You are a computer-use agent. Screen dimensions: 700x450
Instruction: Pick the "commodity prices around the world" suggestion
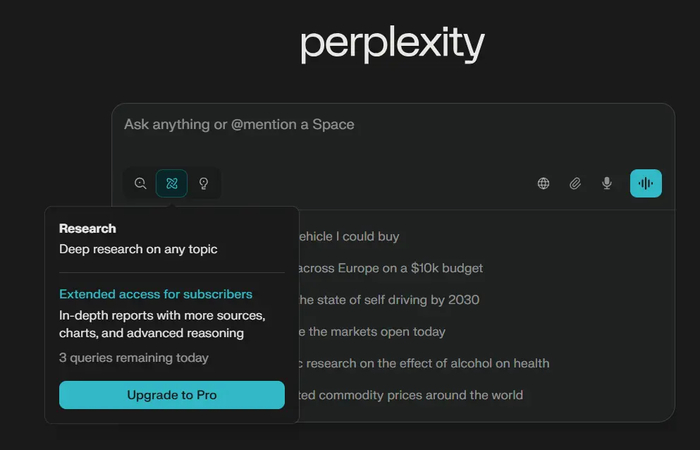tap(410, 395)
